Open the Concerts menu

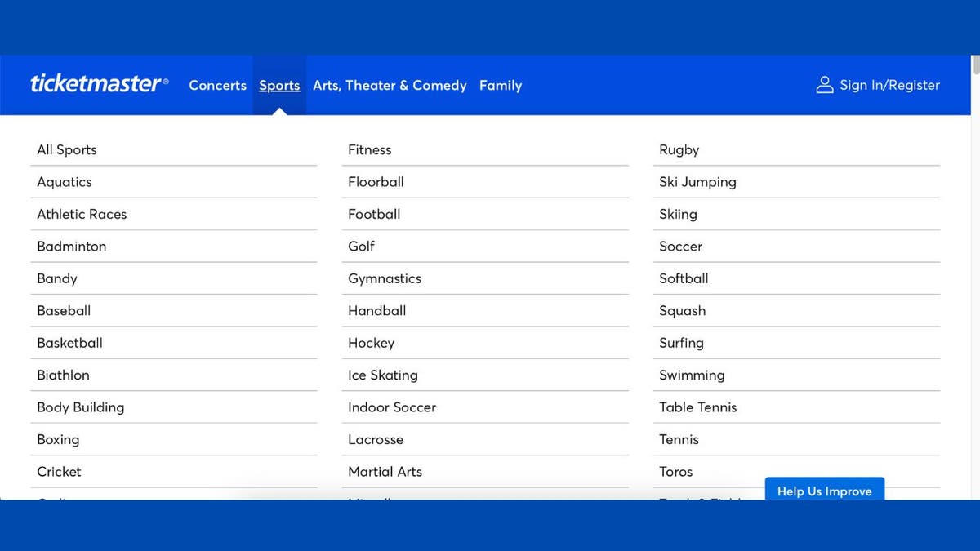tap(217, 85)
